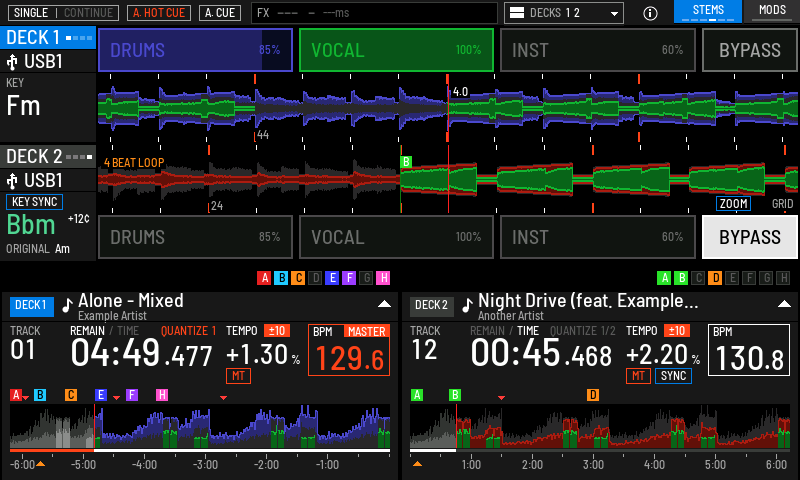Toggle Deck 1 REMAIN / TIME display
This screenshot has width=800, height=480.
[104, 331]
